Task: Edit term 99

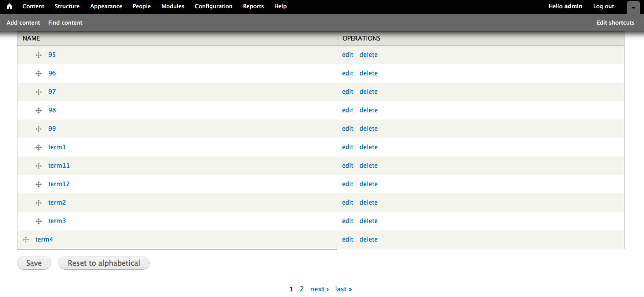Action: tap(348, 129)
